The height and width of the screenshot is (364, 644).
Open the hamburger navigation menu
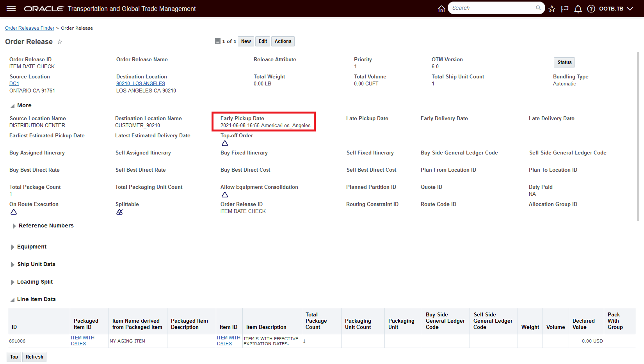click(11, 9)
